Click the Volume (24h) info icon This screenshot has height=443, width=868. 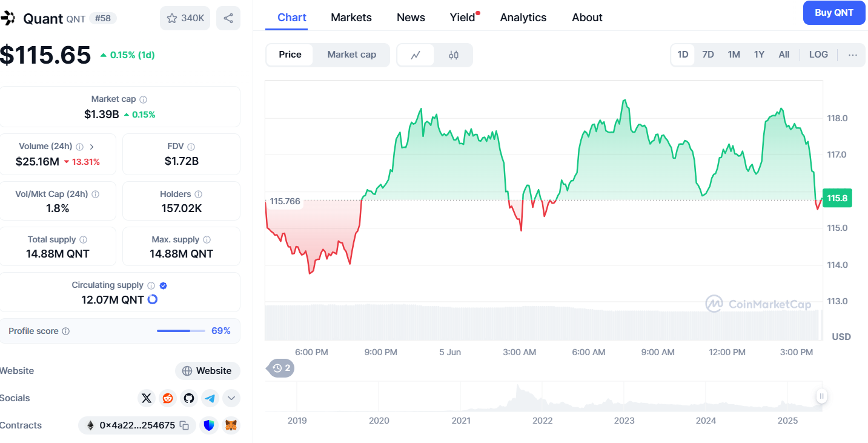[x=80, y=147]
